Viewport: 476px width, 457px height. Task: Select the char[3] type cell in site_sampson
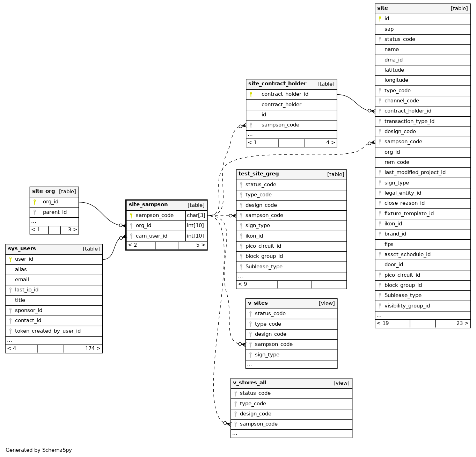[x=196, y=216]
